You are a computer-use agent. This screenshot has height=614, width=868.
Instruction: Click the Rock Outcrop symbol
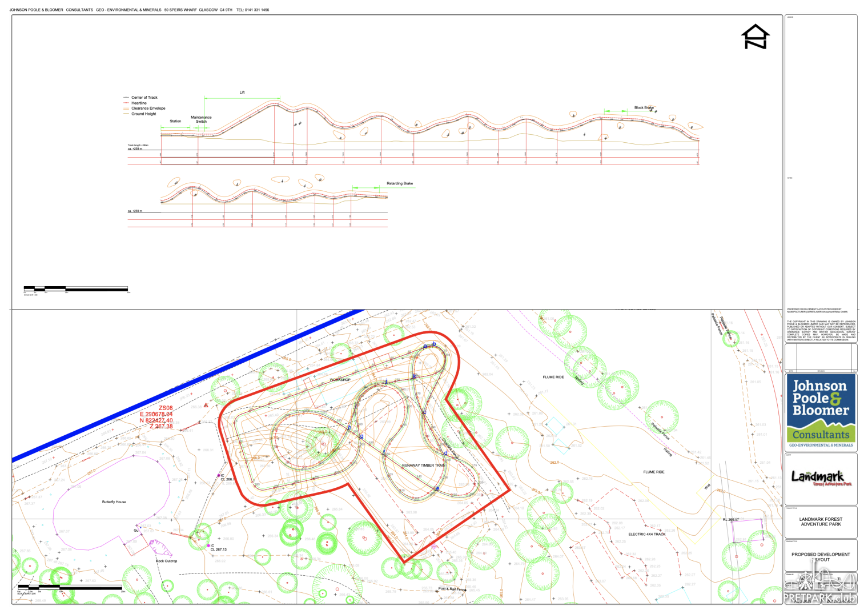(x=160, y=551)
